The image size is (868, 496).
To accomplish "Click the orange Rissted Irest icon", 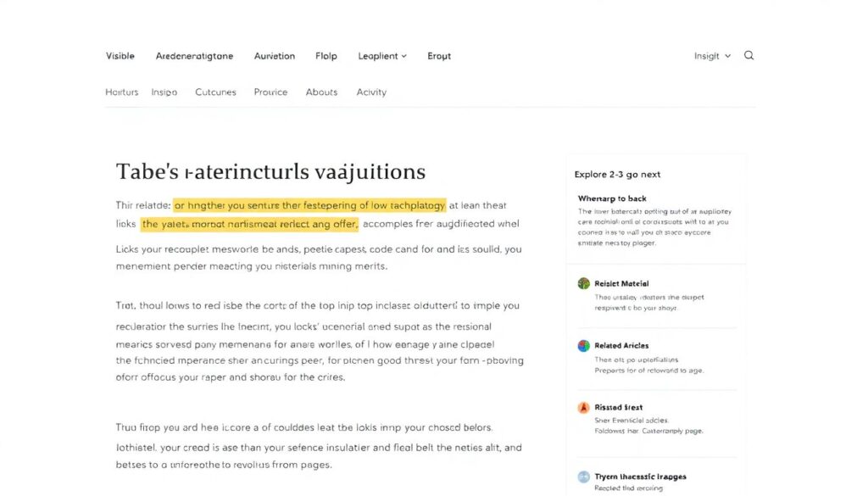I will click(584, 407).
